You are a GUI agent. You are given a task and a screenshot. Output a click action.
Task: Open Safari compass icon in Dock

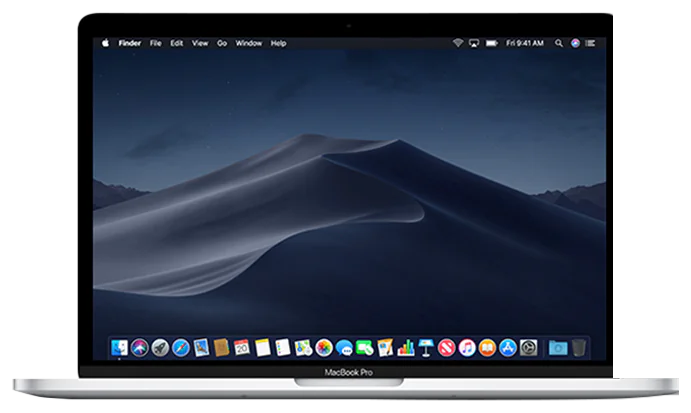tap(181, 348)
